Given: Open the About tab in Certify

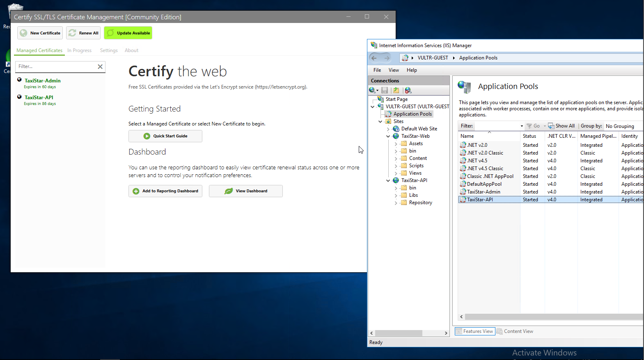Looking at the screenshot, I should point(131,50).
